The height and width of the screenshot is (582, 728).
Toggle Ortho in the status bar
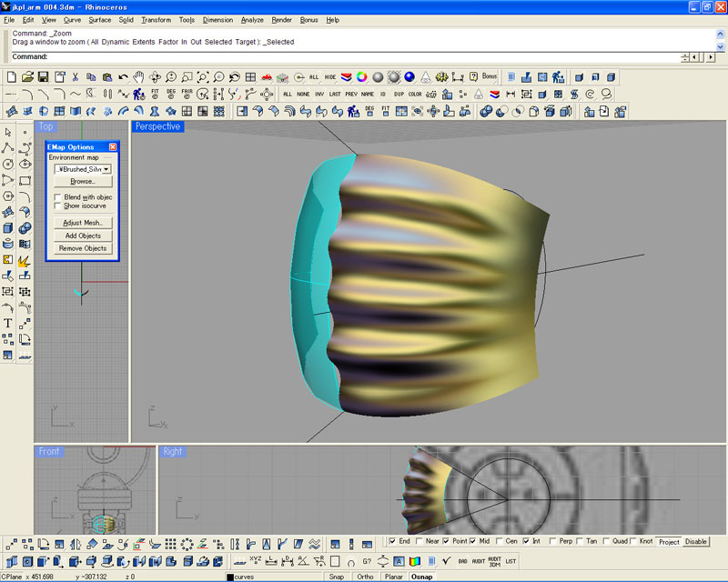coord(366,577)
